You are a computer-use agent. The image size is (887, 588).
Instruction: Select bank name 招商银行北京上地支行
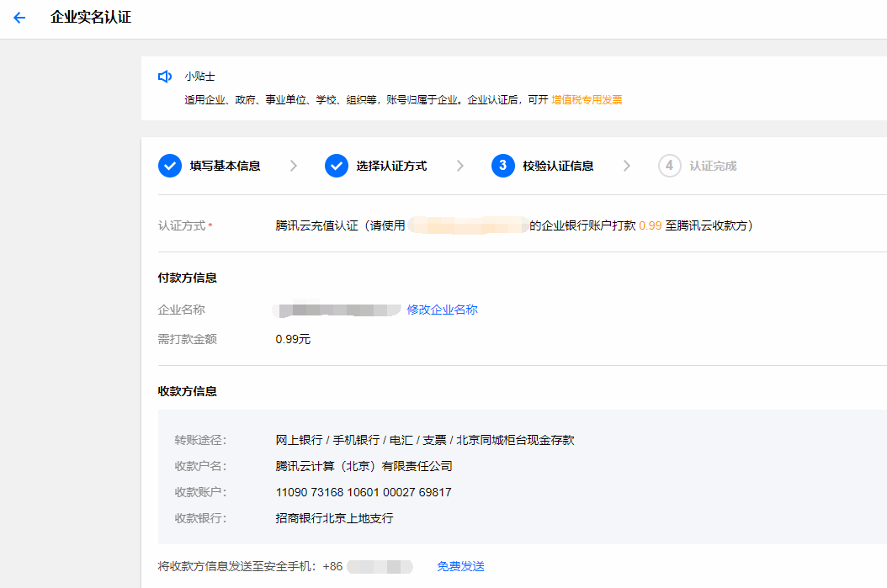[334, 518]
